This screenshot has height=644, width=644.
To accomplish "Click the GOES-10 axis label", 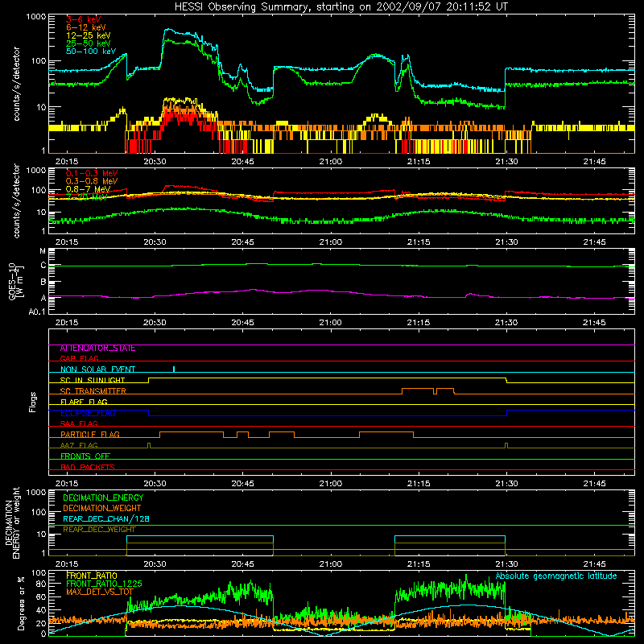I will point(16,281).
